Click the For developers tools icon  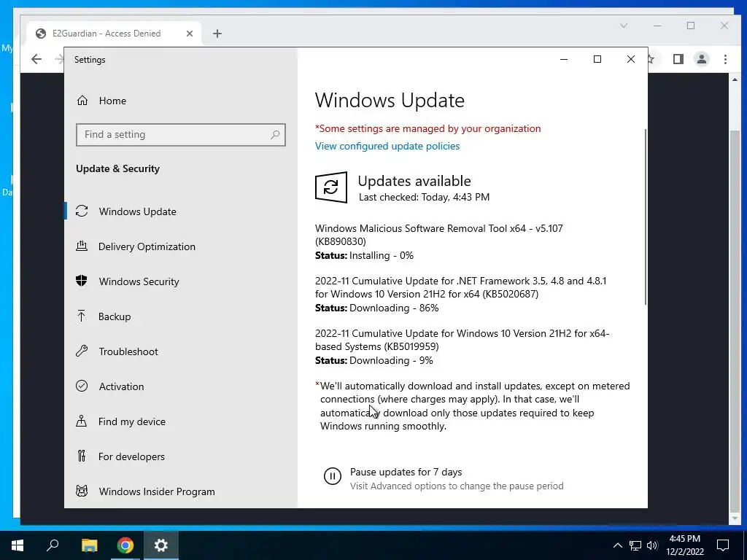(x=82, y=456)
